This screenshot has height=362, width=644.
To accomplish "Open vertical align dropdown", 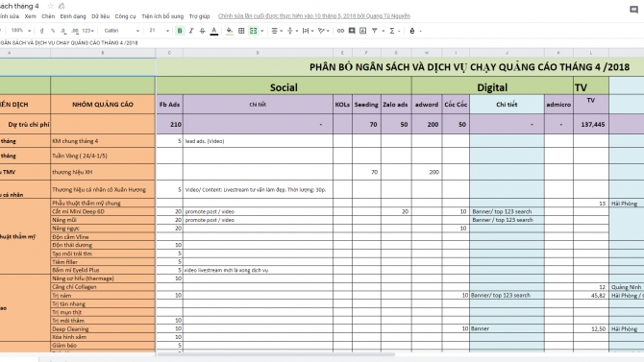I will 292,31.
